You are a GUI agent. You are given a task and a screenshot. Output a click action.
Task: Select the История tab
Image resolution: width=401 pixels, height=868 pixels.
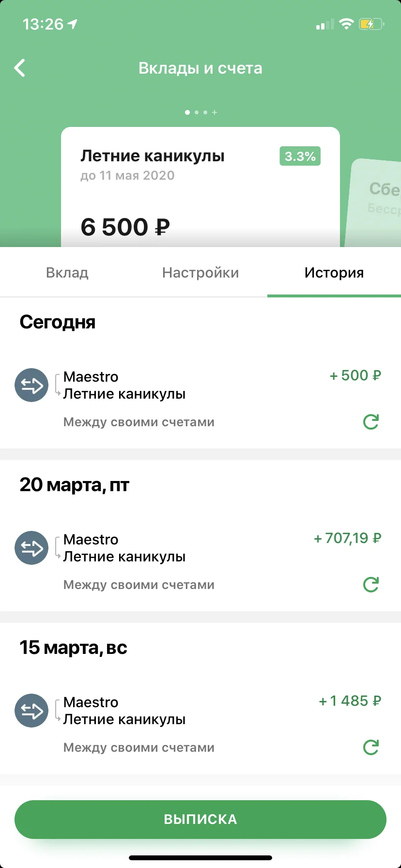334,273
